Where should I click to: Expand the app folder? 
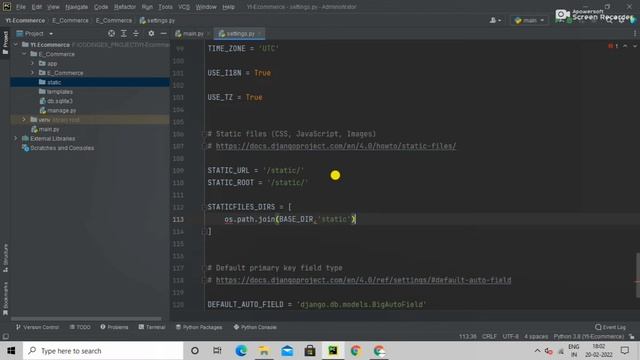pyautogui.click(x=33, y=63)
